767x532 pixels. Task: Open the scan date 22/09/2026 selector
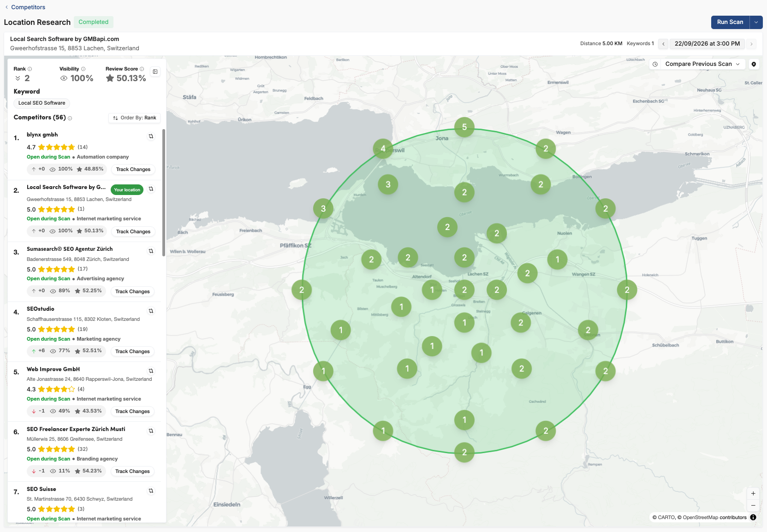[x=707, y=44]
